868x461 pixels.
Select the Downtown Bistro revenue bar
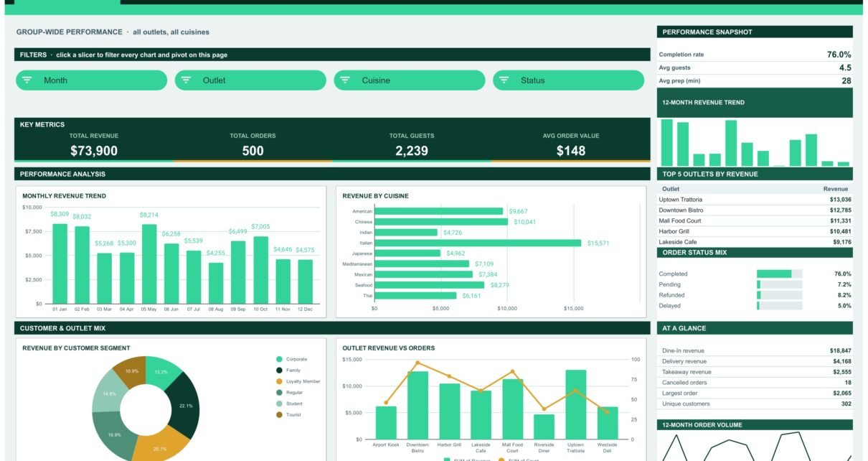418,405
